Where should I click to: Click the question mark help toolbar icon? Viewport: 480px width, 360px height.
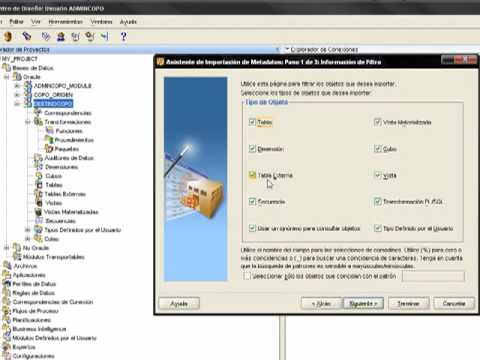123,36
